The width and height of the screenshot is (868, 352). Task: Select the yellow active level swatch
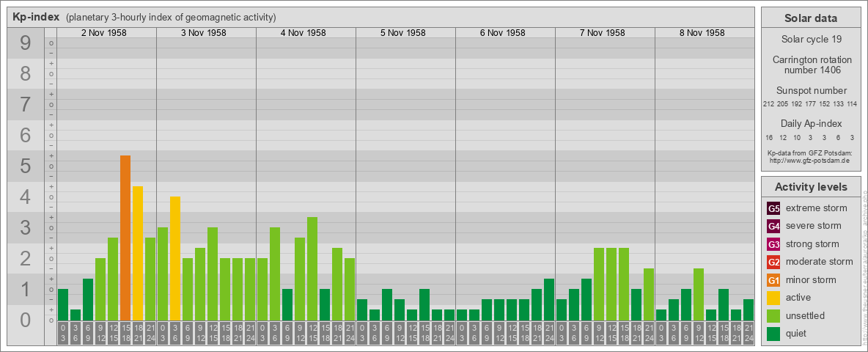pos(773,298)
